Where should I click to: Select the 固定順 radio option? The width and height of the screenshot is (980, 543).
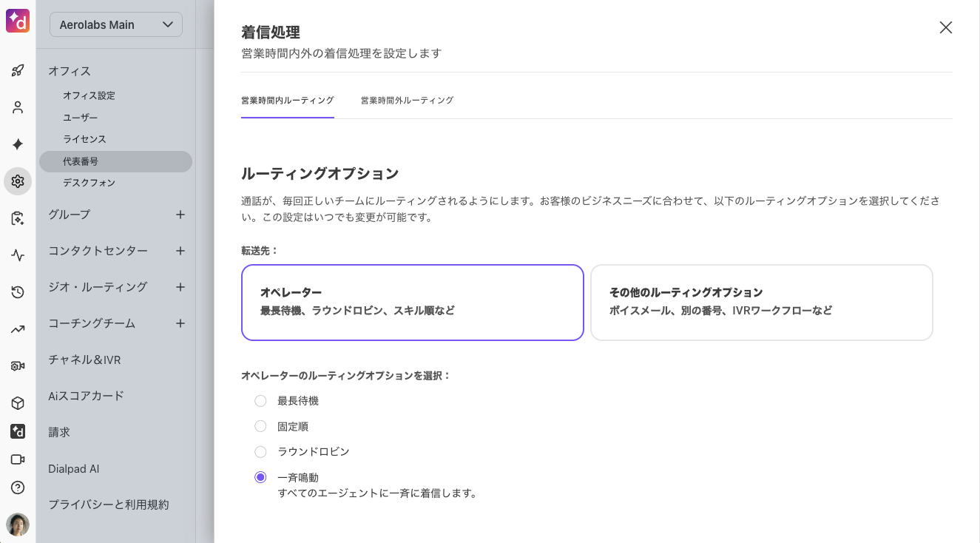pos(260,426)
